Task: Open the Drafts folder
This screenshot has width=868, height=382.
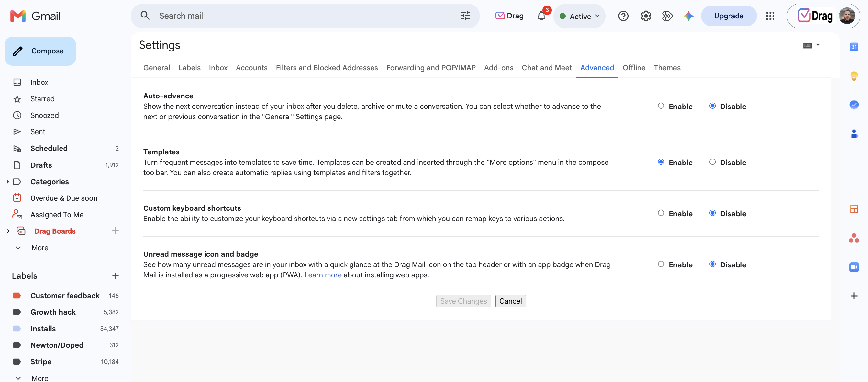Action: [x=41, y=165]
